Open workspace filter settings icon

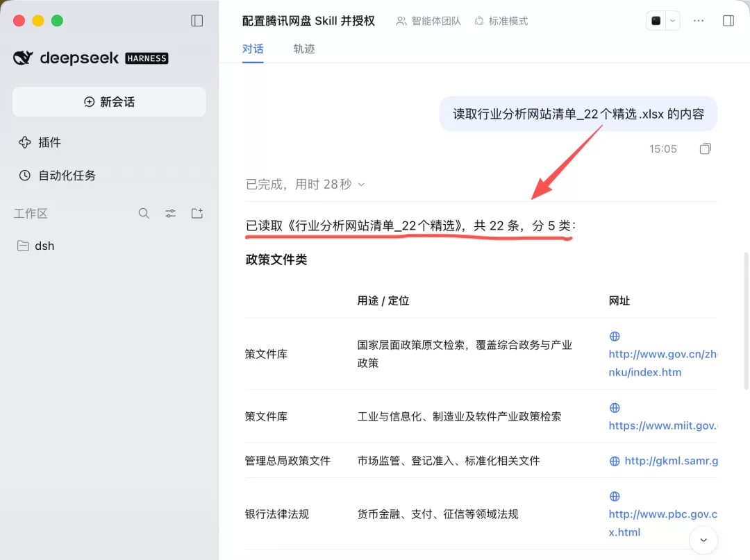tap(170, 213)
